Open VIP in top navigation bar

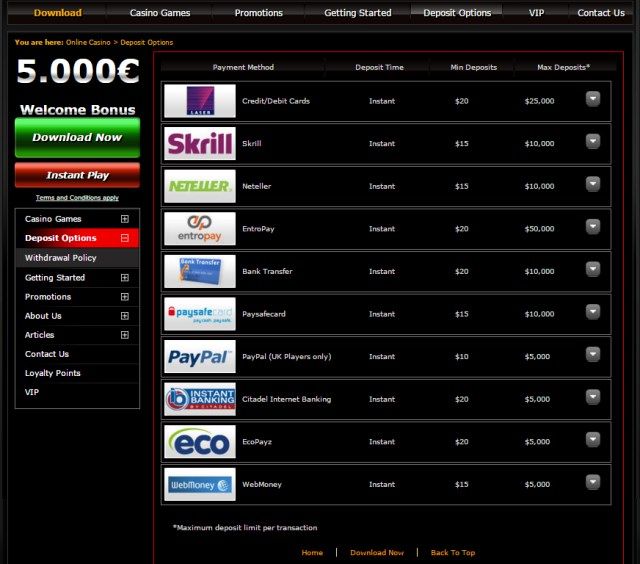click(536, 13)
